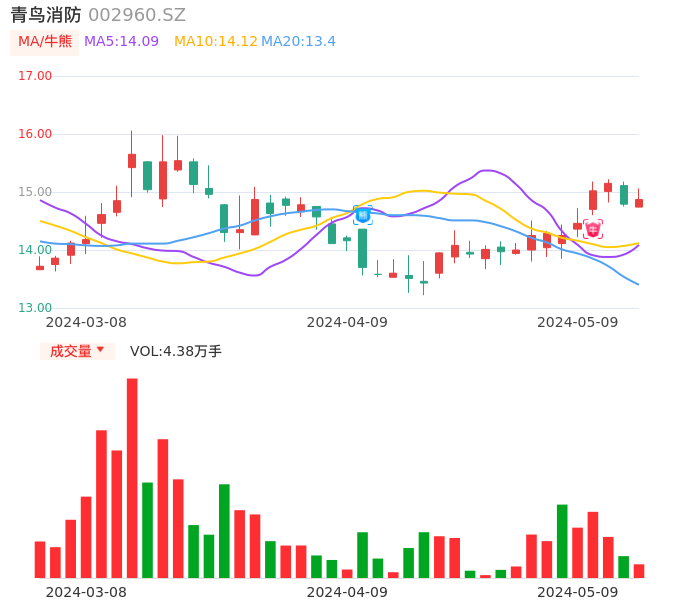Click the 2024-05-09 date label under price chart

point(578,322)
